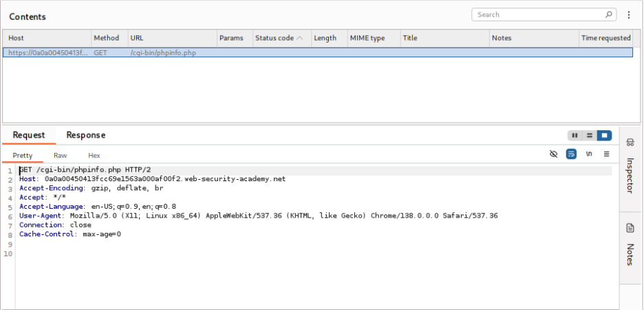644x310 pixels.
Task: Sort the table by Time requested column
Action: 605,38
